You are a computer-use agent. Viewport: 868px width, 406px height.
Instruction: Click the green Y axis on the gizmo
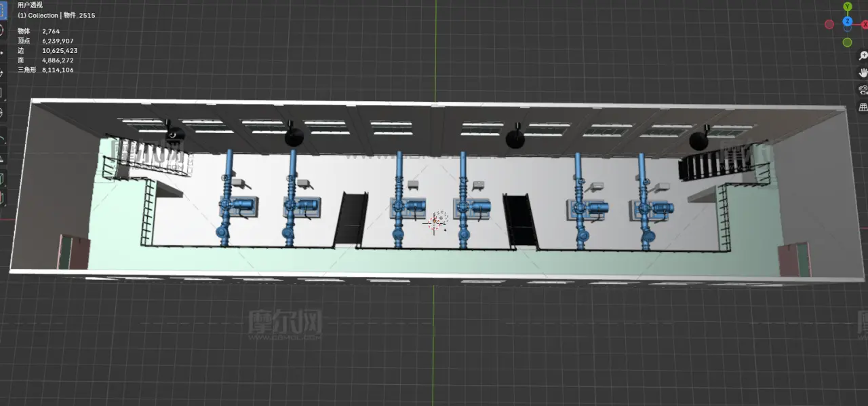(848, 7)
